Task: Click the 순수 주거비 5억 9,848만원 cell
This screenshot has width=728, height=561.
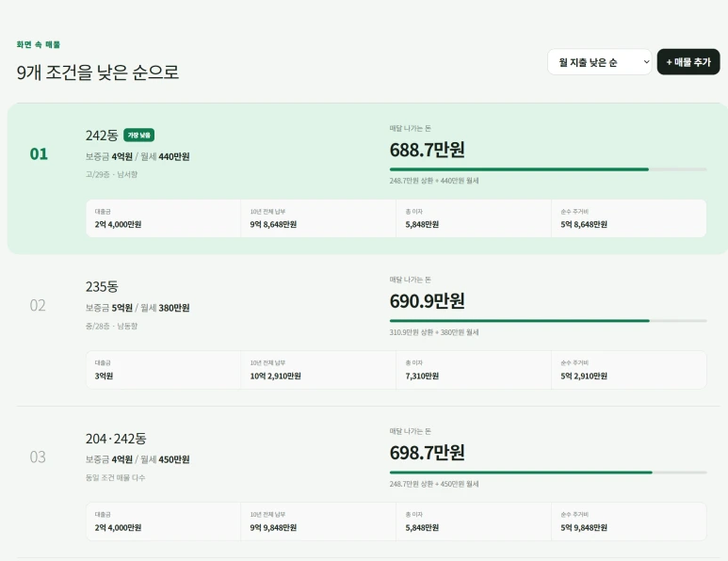Action: click(x=629, y=521)
